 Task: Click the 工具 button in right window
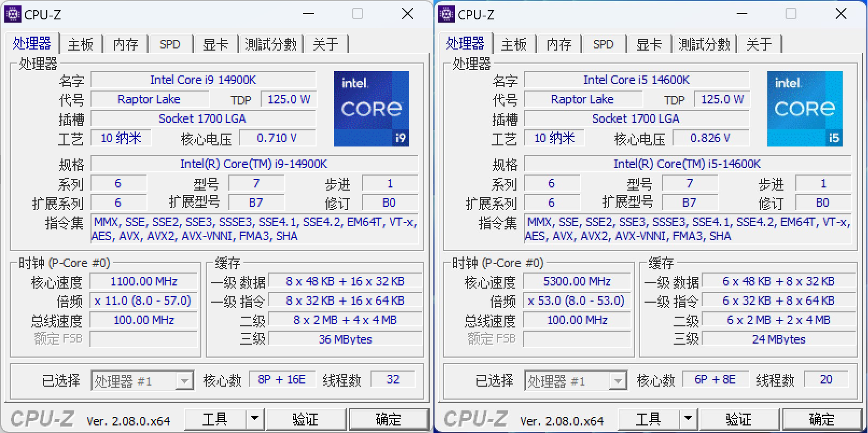coord(648,418)
